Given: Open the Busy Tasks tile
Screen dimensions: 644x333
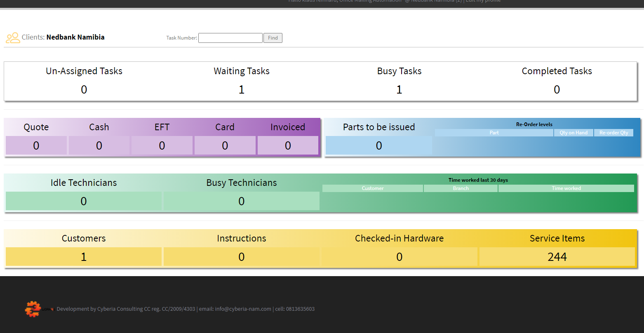Looking at the screenshot, I should pyautogui.click(x=399, y=81).
